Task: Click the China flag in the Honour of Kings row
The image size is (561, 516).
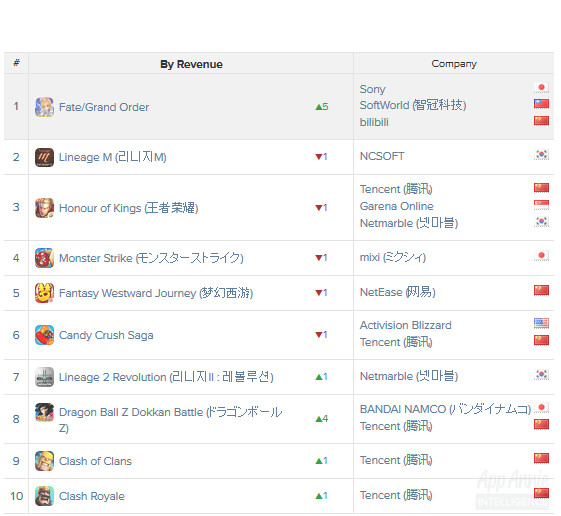Action: pos(541,188)
